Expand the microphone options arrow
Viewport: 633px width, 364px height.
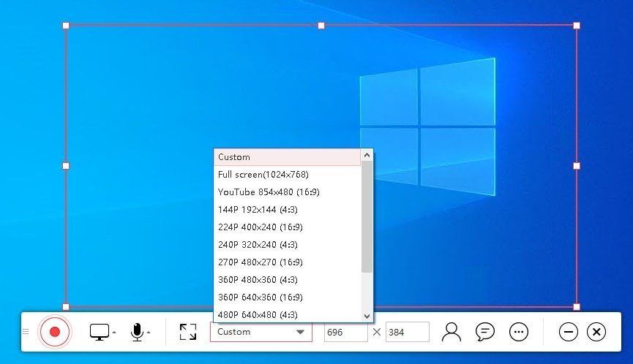coord(149,333)
